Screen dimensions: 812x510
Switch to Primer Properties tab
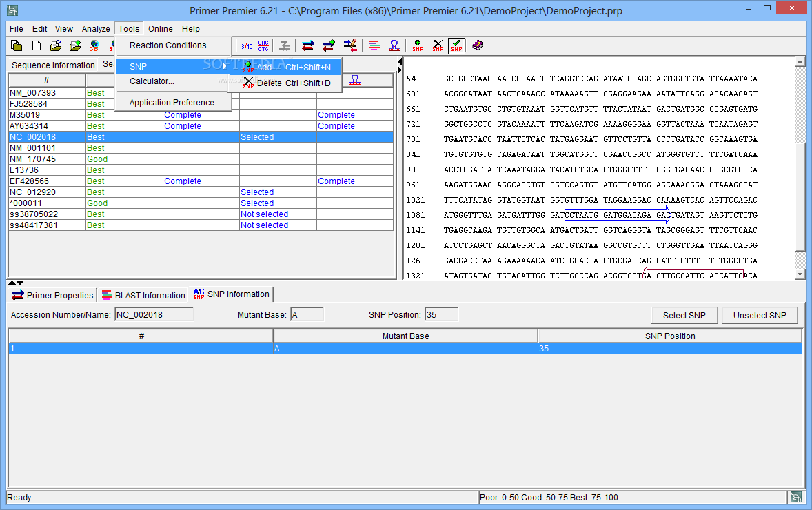click(x=53, y=295)
